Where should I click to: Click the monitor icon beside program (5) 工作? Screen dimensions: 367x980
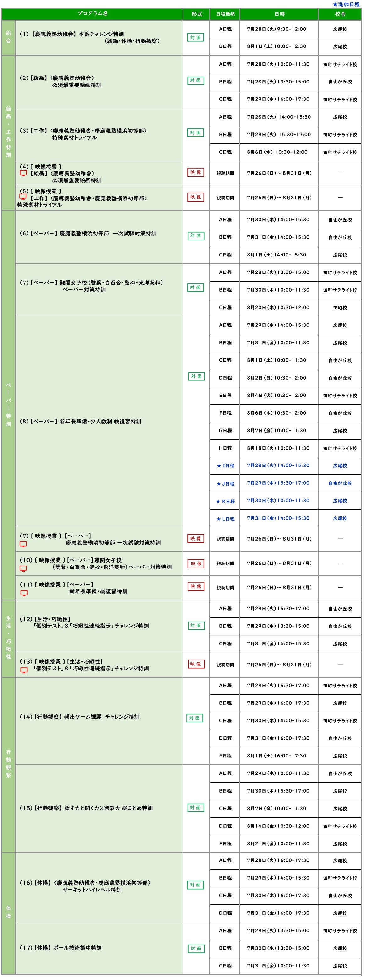pos(24,197)
